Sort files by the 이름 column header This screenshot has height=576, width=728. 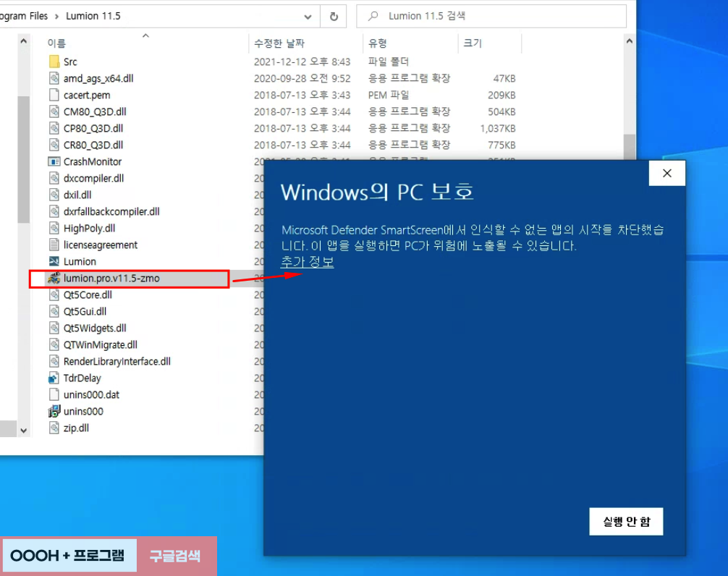click(56, 43)
